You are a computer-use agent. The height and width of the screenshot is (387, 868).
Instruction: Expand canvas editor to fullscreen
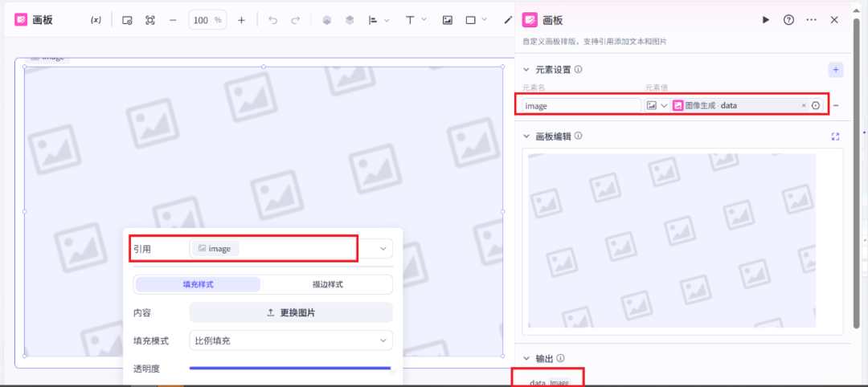835,136
